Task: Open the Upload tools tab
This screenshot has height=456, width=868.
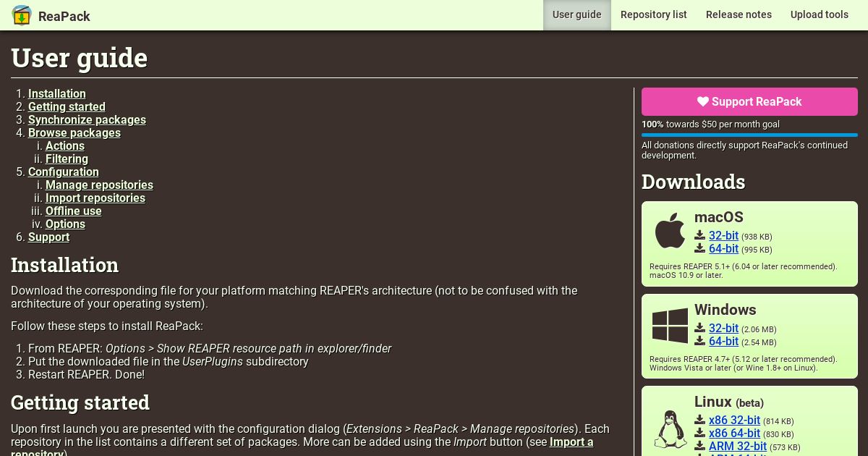Action: pos(820,14)
